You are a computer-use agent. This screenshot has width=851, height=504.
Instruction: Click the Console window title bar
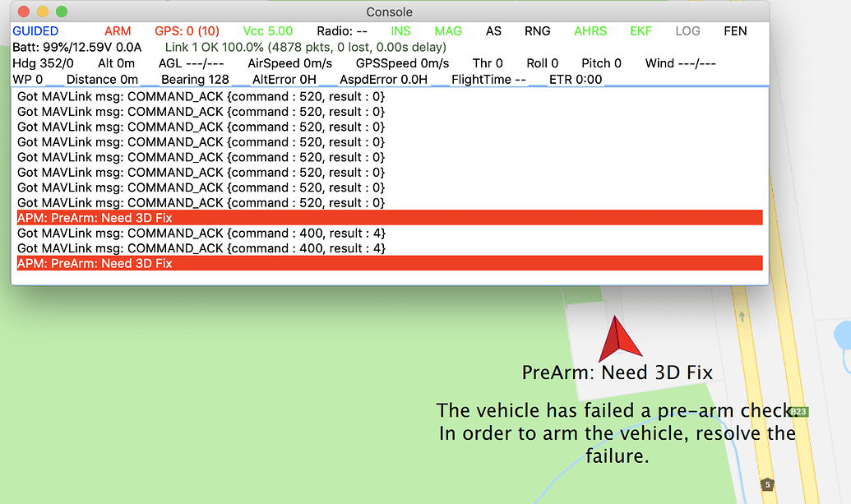coord(389,12)
